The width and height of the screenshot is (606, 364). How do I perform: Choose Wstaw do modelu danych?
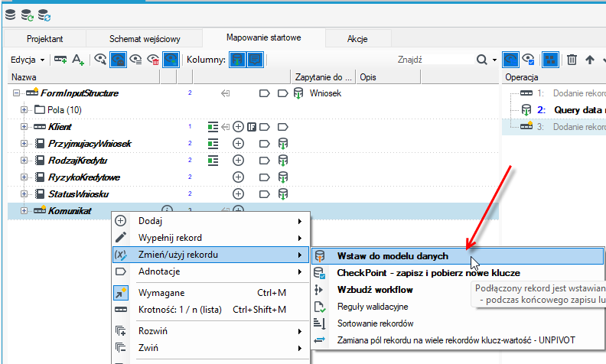[x=458, y=256]
